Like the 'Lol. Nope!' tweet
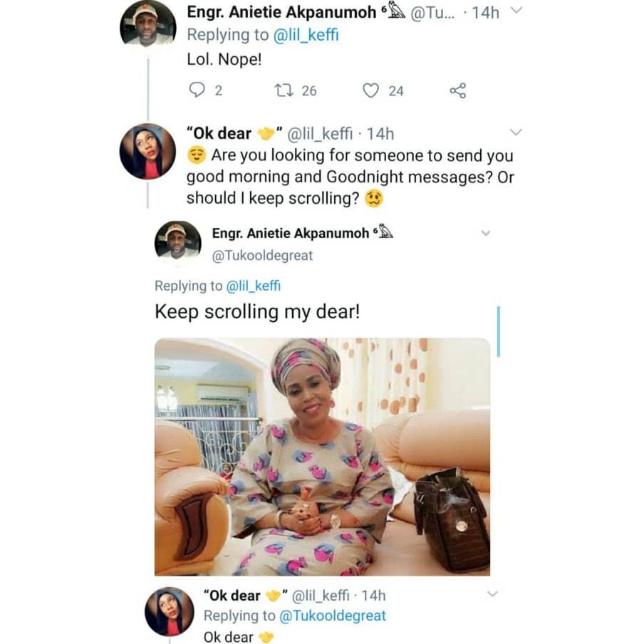The height and width of the screenshot is (644, 644). [x=370, y=90]
